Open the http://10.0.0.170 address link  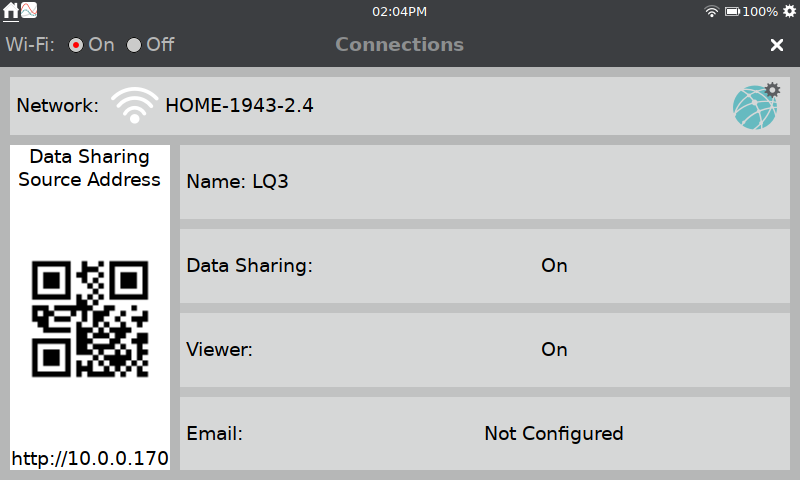90,459
